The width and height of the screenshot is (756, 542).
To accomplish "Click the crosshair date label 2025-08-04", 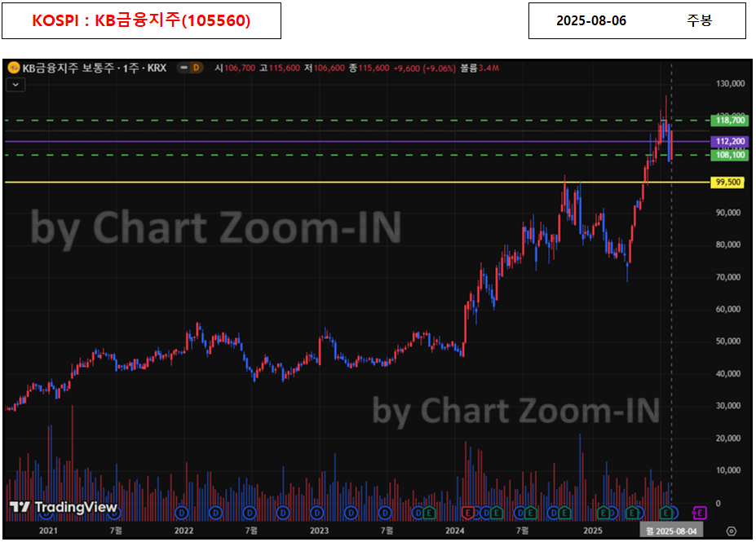I will [671, 531].
